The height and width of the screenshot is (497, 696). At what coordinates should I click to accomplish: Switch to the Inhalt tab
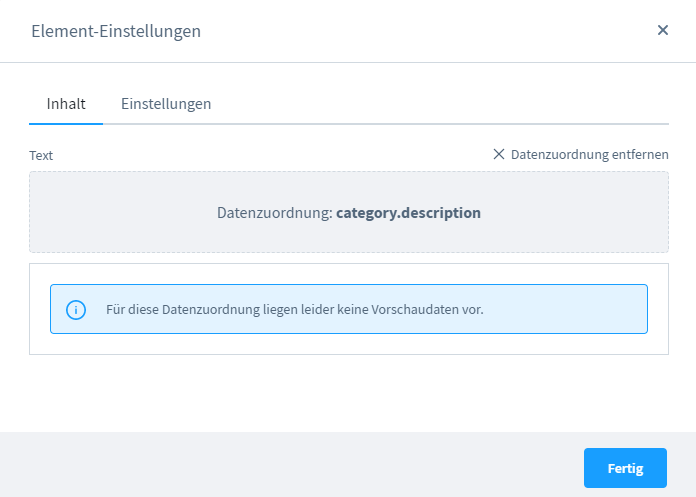click(66, 104)
